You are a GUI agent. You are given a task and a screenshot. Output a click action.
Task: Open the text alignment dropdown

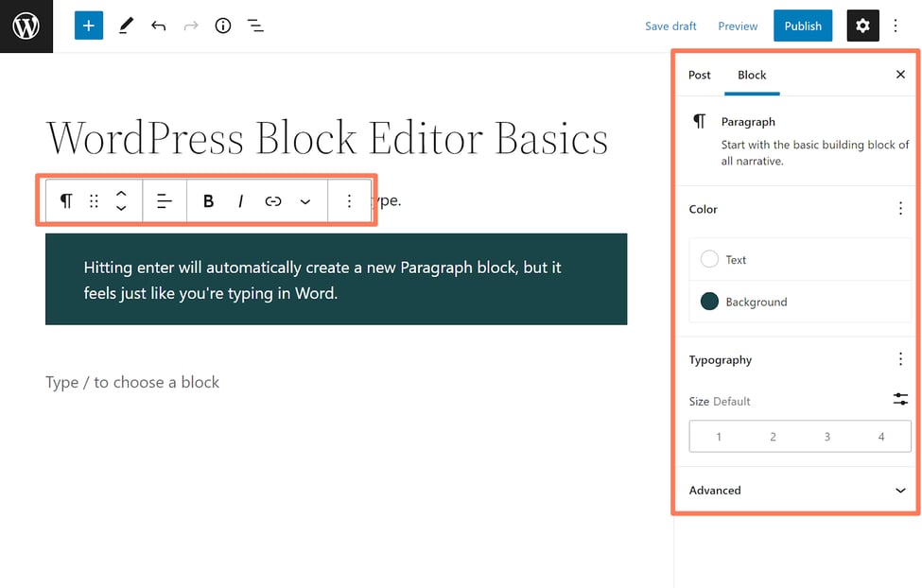165,200
